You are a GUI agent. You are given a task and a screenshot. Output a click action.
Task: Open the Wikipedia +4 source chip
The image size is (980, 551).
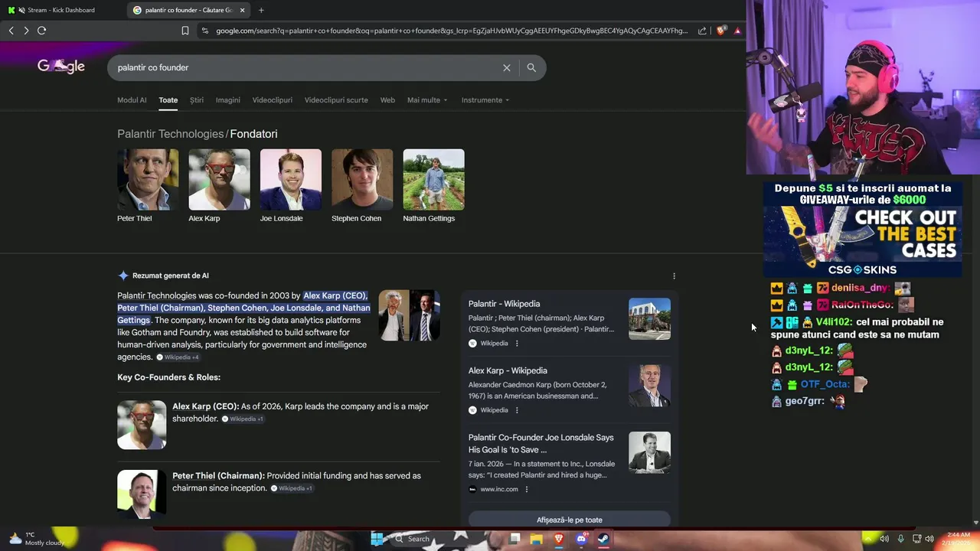178,357
